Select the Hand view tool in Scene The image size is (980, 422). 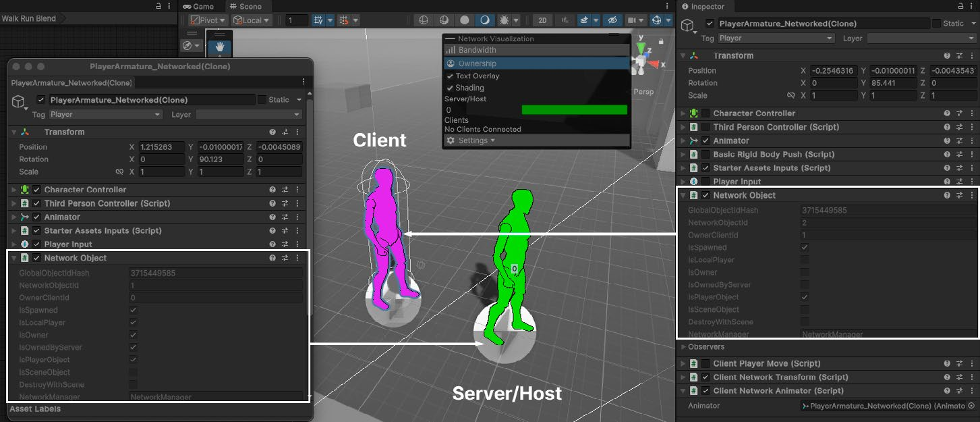(x=219, y=46)
